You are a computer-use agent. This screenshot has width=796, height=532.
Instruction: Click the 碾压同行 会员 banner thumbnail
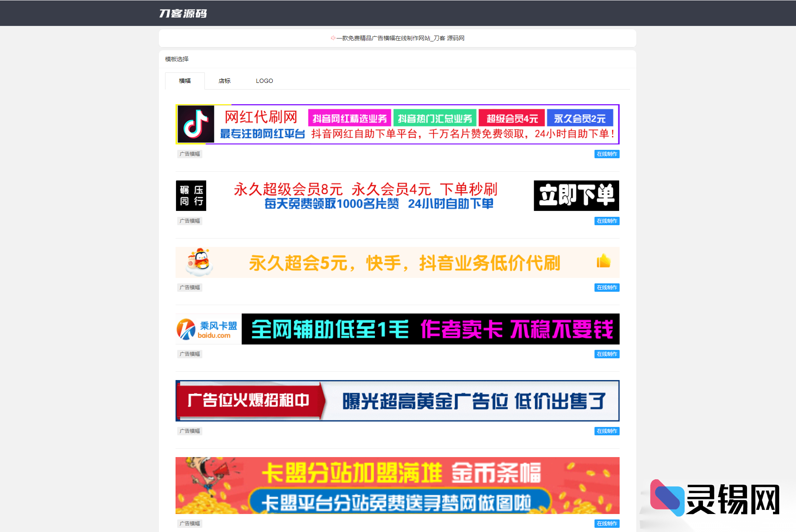(x=397, y=195)
